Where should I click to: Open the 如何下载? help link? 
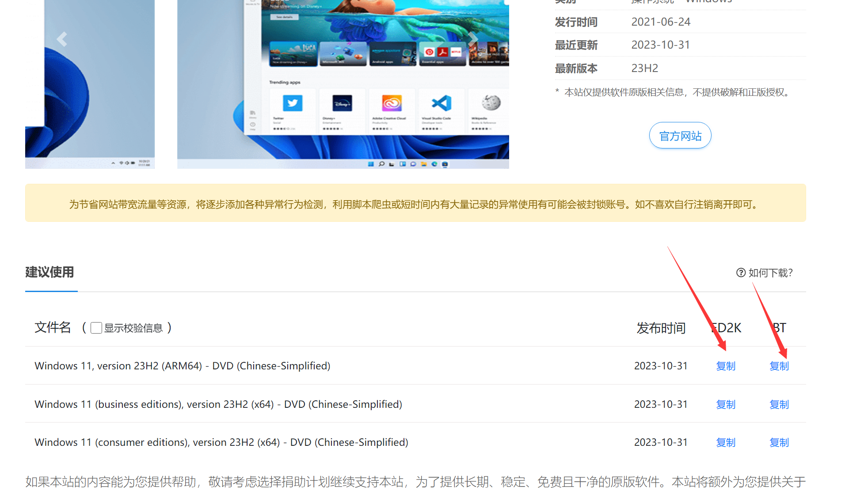770,273
